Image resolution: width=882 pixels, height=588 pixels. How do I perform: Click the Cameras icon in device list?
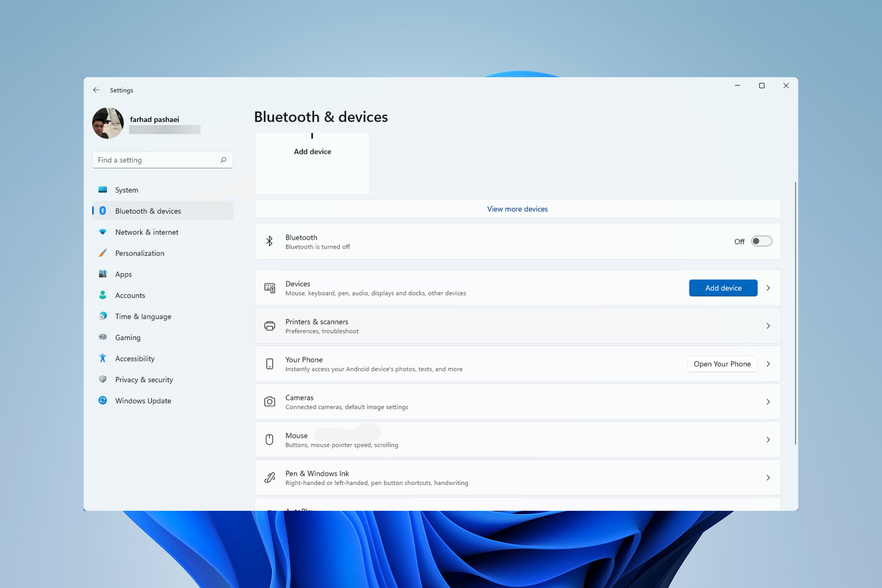(270, 402)
